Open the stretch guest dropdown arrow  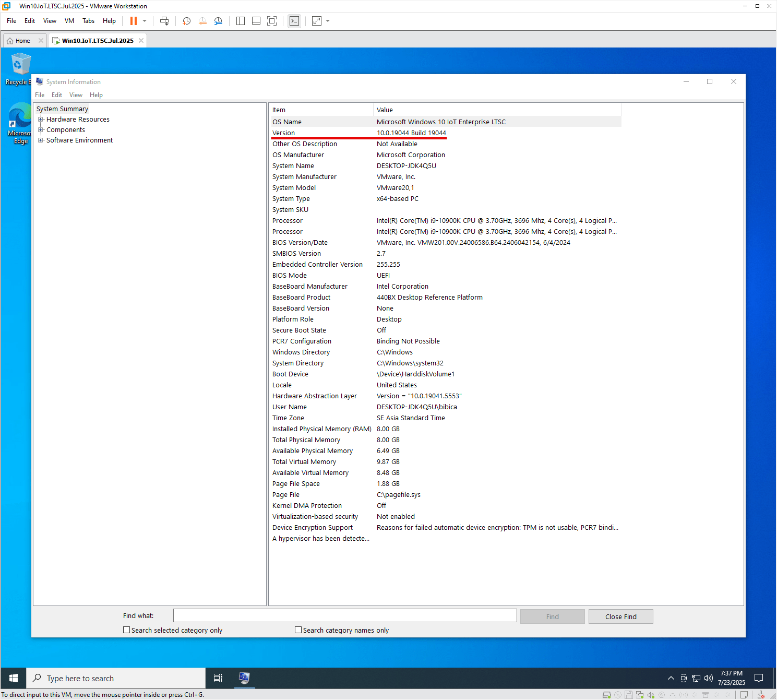[x=328, y=21]
